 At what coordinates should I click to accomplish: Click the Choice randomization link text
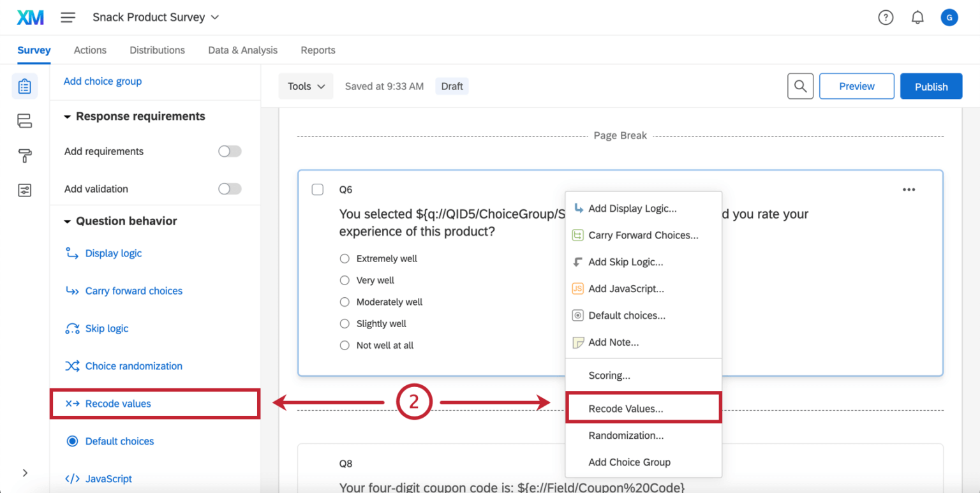pyautogui.click(x=134, y=366)
